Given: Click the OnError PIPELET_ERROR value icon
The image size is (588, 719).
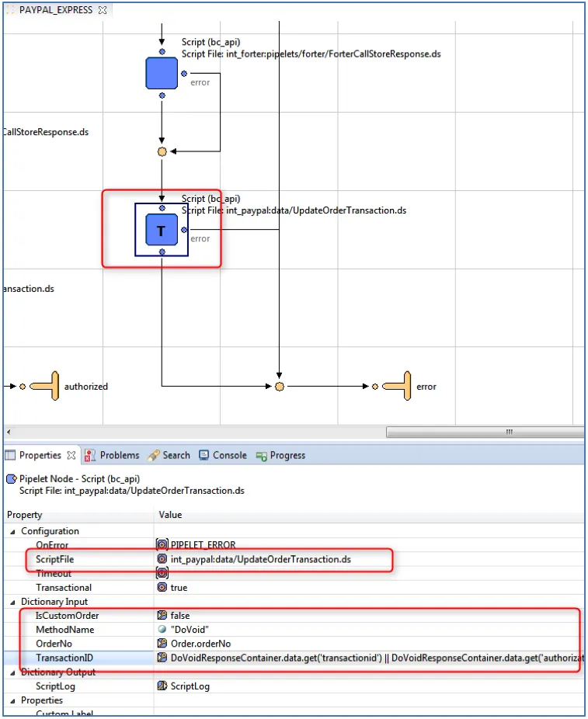Looking at the screenshot, I should tap(162, 545).
